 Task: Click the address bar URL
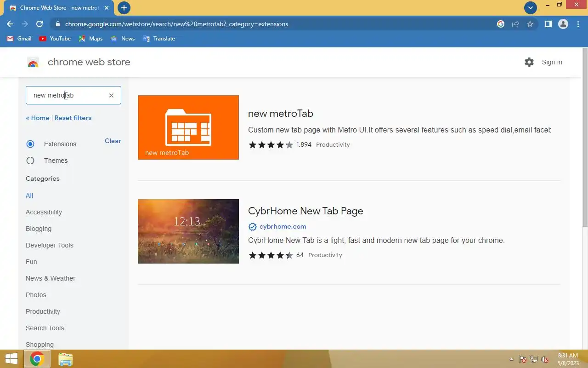[176, 24]
